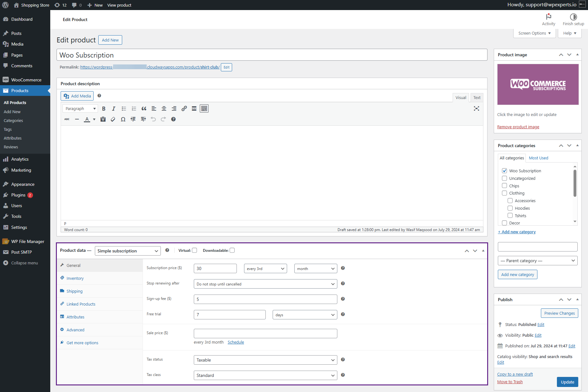Decrease indent in the editor
This screenshot has height=392, width=588.
pyautogui.click(x=133, y=119)
